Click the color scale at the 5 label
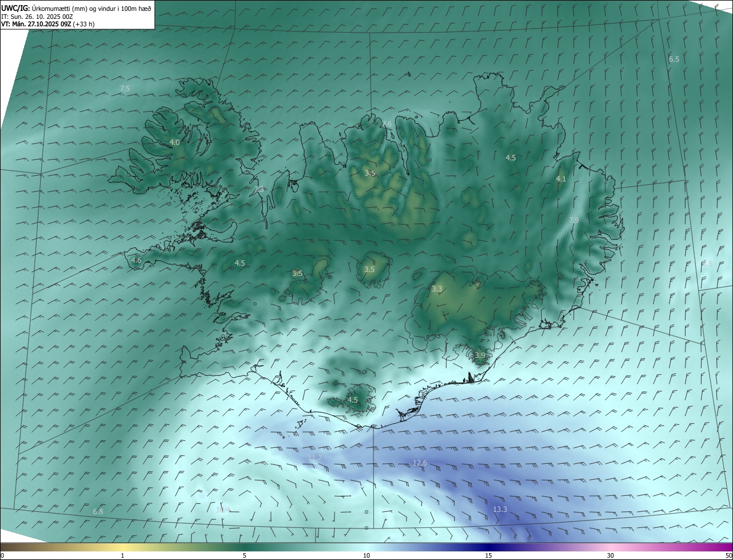The image size is (733, 560). tap(245, 555)
